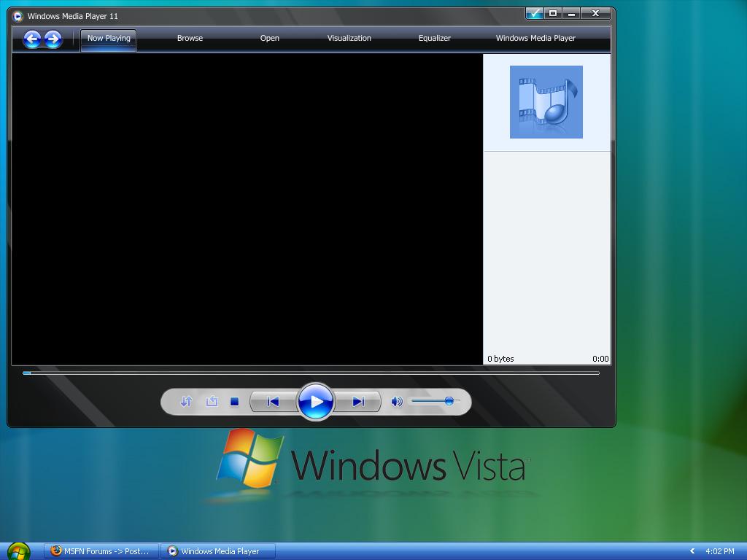The width and height of the screenshot is (747, 560).
Task: Switch to MSFN Forums taskbar window
Action: 101,551
